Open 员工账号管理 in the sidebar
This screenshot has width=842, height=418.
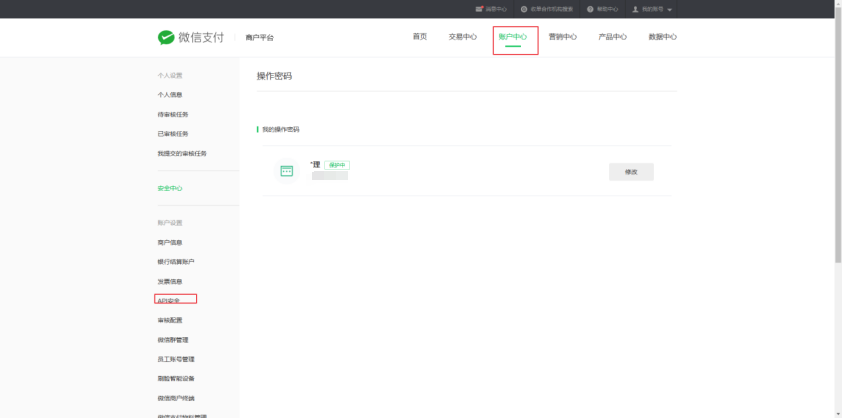(x=176, y=359)
